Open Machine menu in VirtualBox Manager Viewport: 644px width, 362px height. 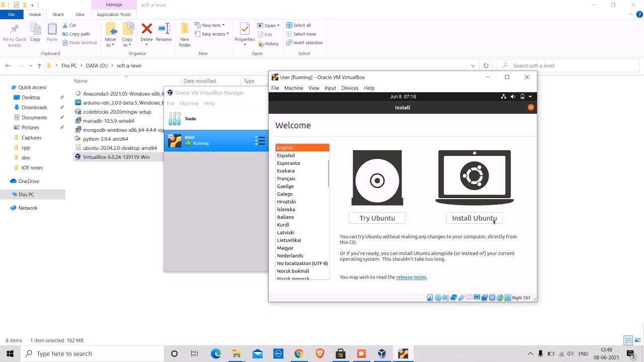pyautogui.click(x=189, y=104)
